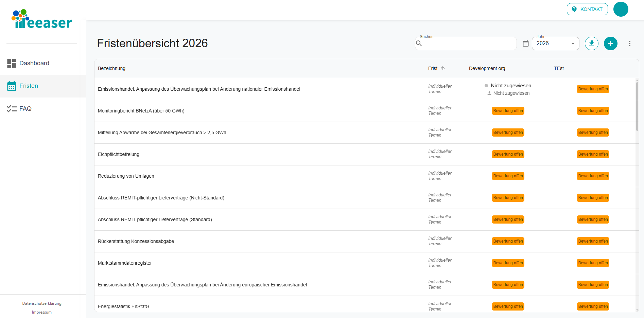
Task: Click the magnifier search icon
Action: pyautogui.click(x=419, y=43)
